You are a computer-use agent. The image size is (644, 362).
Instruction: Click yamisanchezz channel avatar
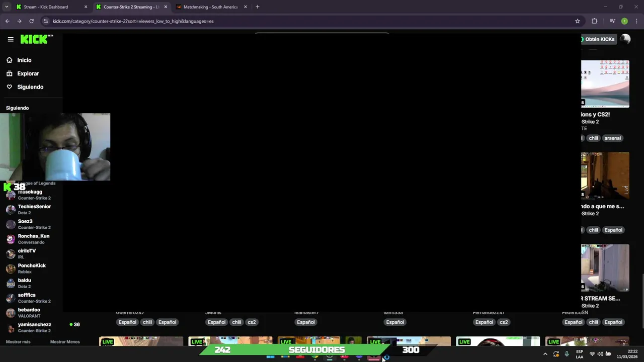click(11, 327)
